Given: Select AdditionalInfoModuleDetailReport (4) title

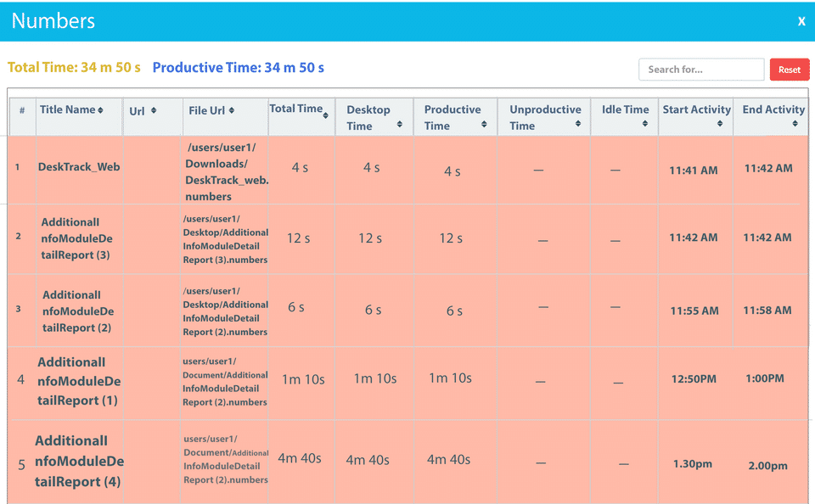Looking at the screenshot, I should tap(79, 462).
